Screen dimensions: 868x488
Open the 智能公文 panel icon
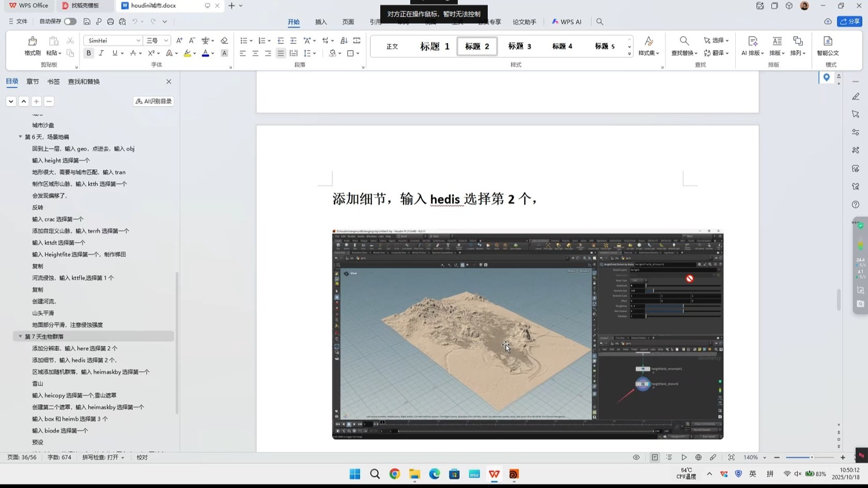828,46
